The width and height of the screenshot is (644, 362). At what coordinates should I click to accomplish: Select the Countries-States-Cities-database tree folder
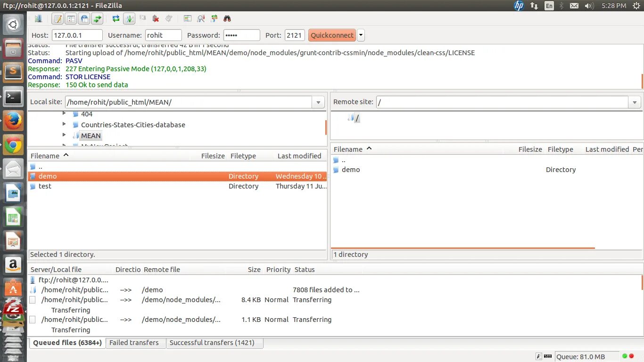tap(133, 125)
